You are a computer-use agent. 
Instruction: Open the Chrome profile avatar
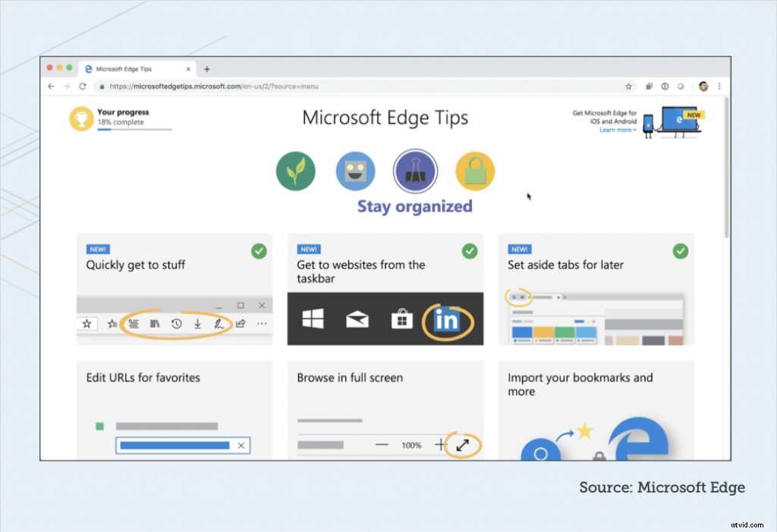click(703, 86)
